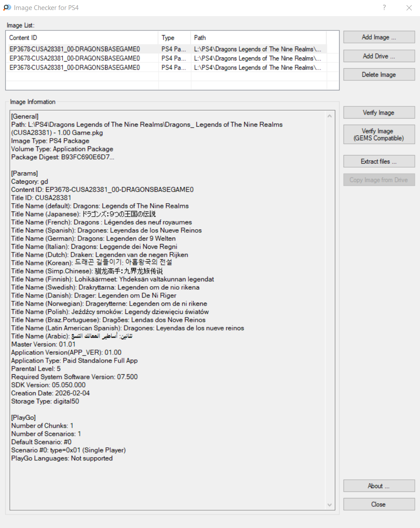Viewport: 420px width, 528px height.
Task: Click the 'Title Name (Arabic)' line
Action: click(x=72, y=336)
